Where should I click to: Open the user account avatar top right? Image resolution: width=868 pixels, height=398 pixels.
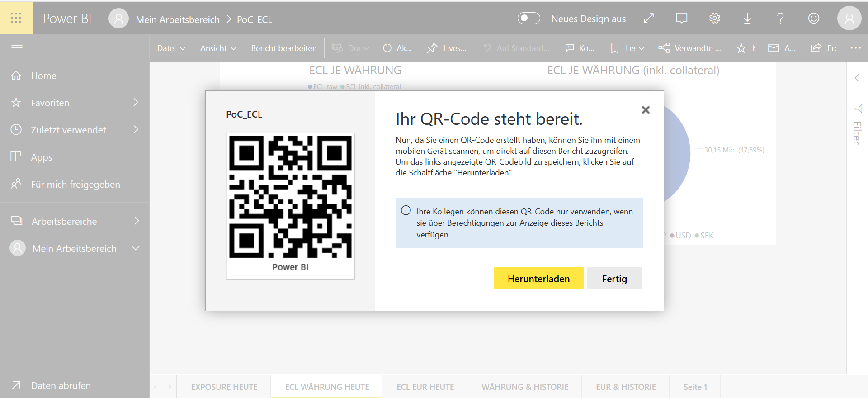(x=849, y=18)
